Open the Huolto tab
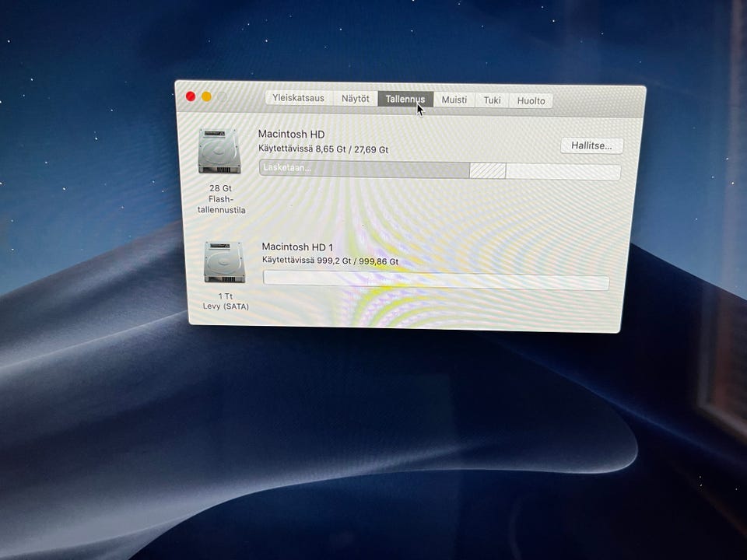This screenshot has width=747, height=560. click(531, 100)
